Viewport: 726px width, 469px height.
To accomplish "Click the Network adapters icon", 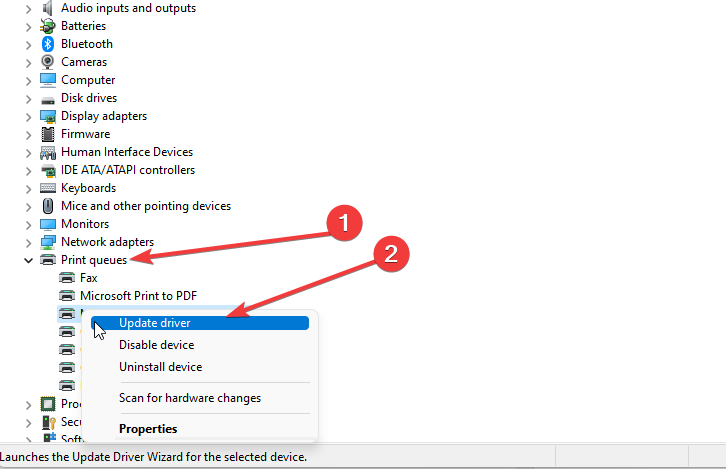I will (48, 242).
